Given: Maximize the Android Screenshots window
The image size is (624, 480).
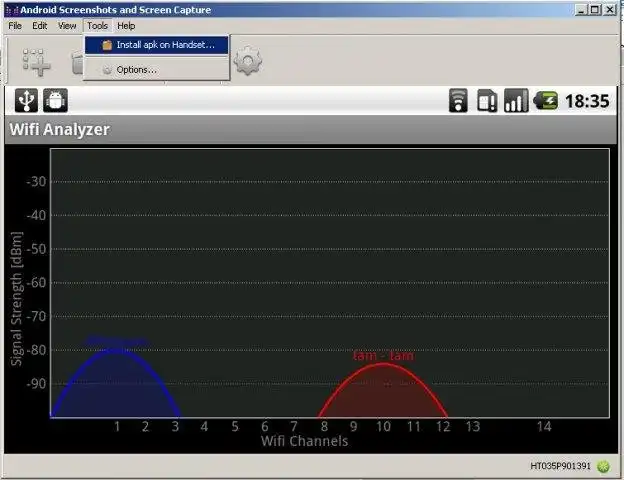Looking at the screenshot, I should (x=595, y=10).
